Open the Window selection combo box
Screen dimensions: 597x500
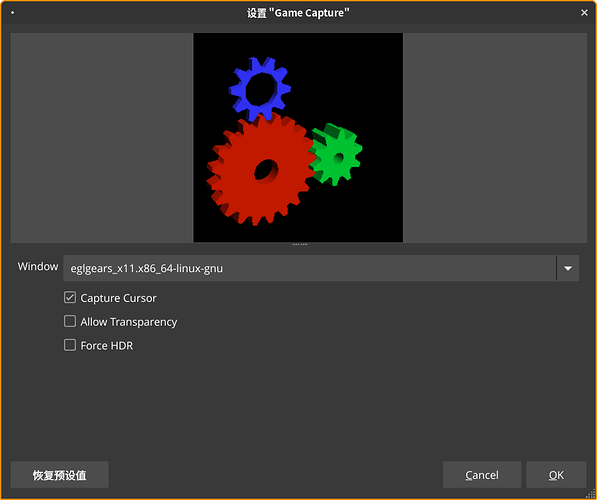click(x=321, y=268)
